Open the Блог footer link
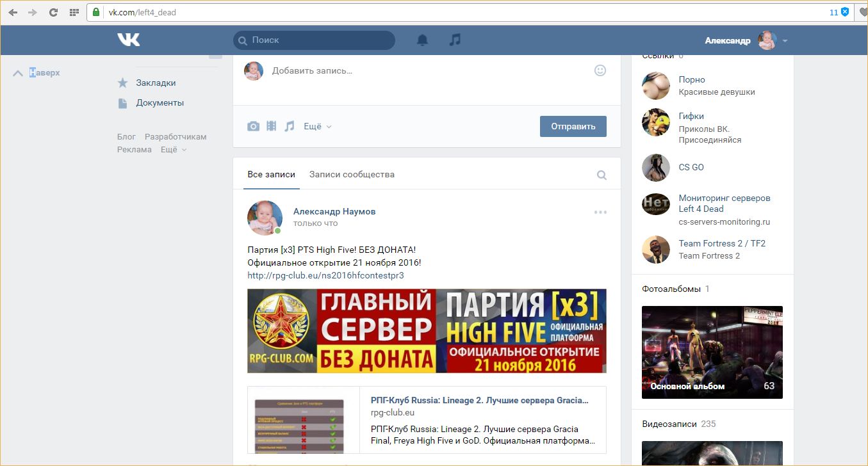868x466 pixels. click(126, 137)
